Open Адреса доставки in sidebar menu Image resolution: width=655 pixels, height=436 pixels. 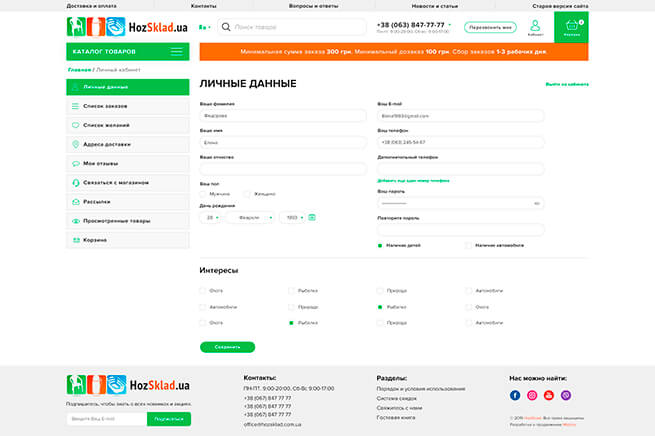(128, 144)
